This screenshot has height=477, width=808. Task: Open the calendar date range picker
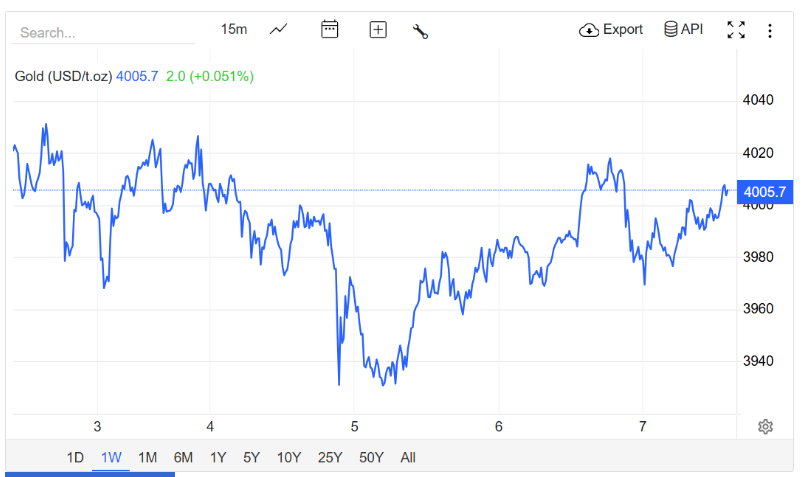tap(330, 30)
